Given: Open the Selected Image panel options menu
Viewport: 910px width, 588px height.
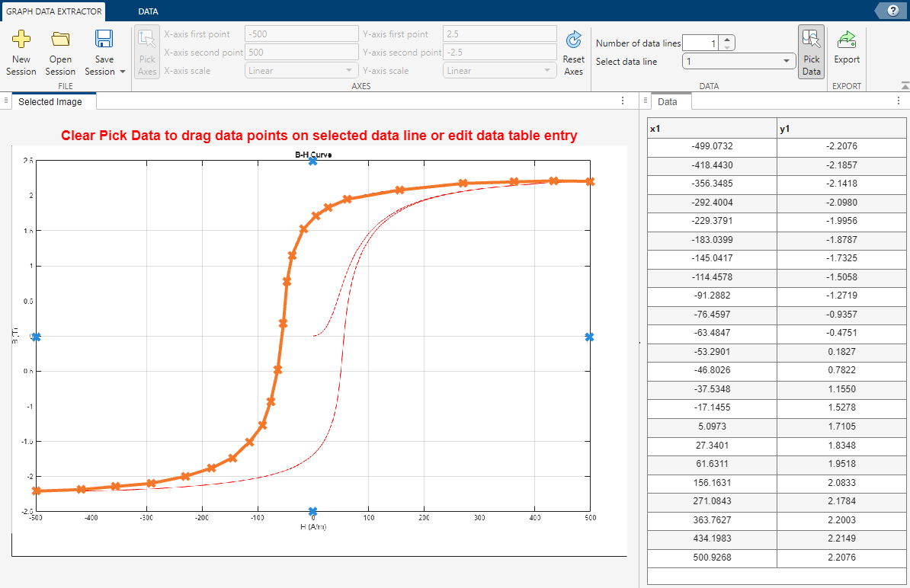Looking at the screenshot, I should coord(622,100).
